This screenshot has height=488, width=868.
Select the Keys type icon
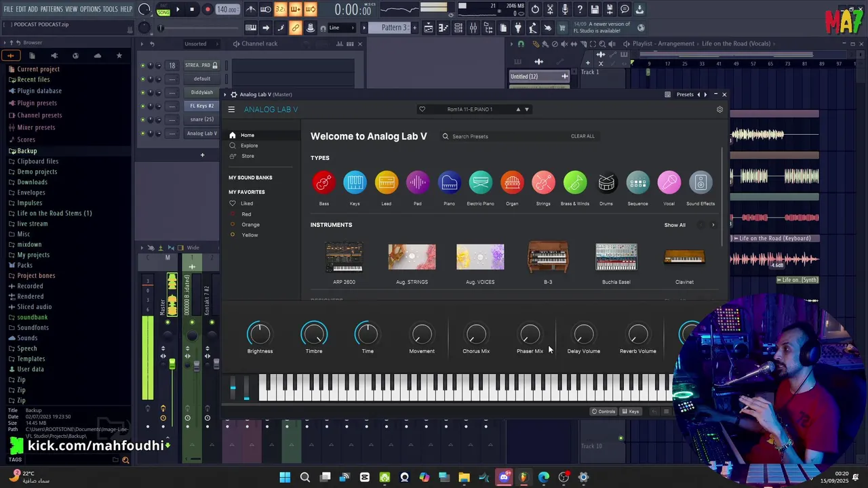coord(355,182)
